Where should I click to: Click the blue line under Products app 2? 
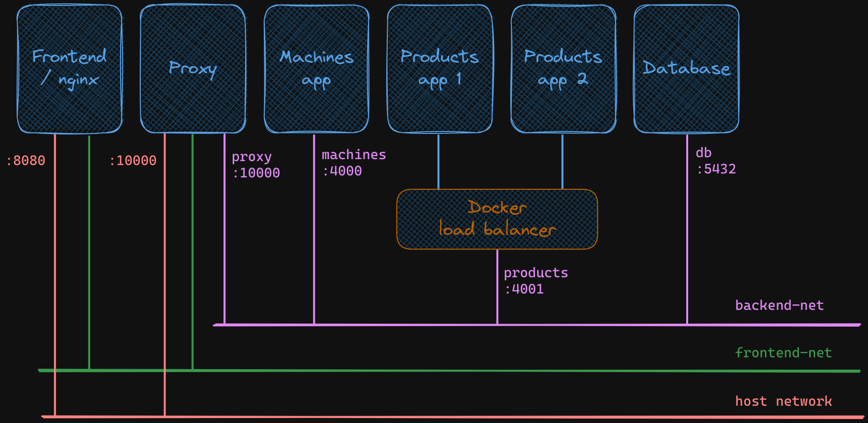(562, 161)
